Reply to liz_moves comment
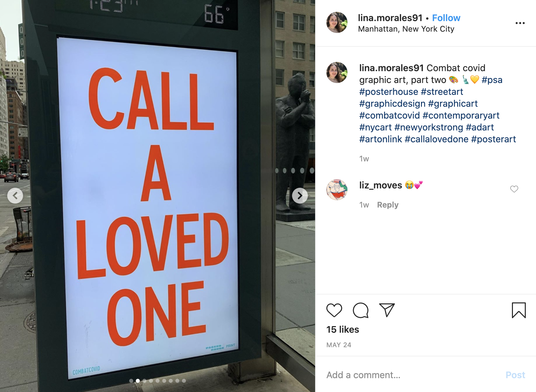Image resolution: width=536 pixels, height=392 pixels. coord(388,205)
